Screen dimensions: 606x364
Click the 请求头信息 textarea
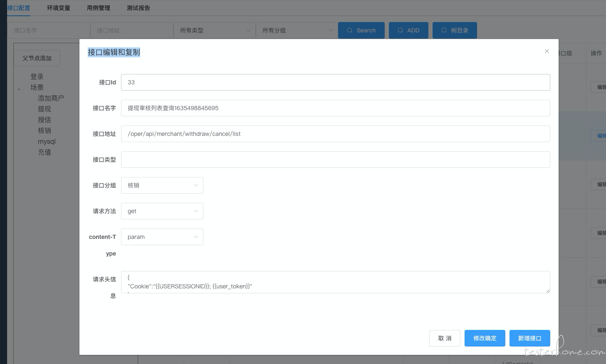(335, 282)
